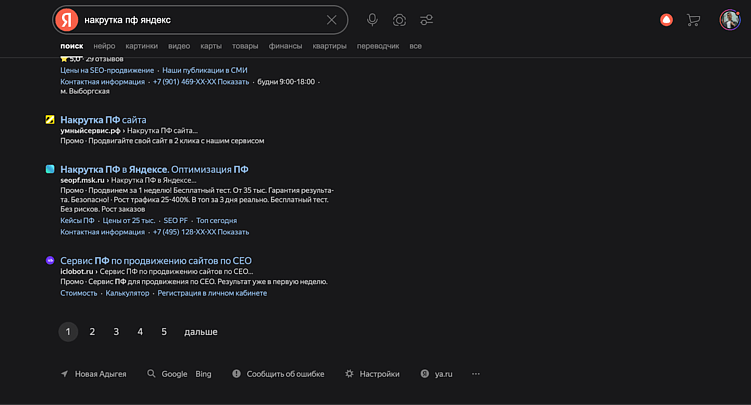Go to results page 2
The image size is (751, 405).
[92, 331]
